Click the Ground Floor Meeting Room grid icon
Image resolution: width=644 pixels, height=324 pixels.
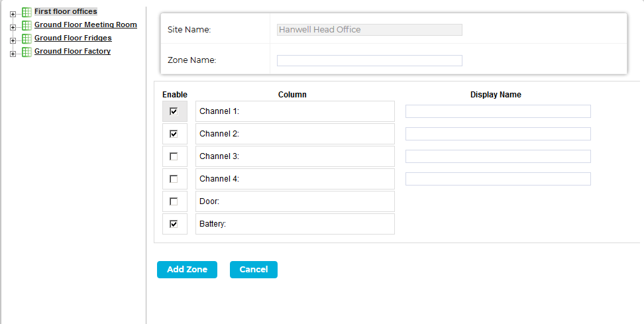(x=27, y=25)
